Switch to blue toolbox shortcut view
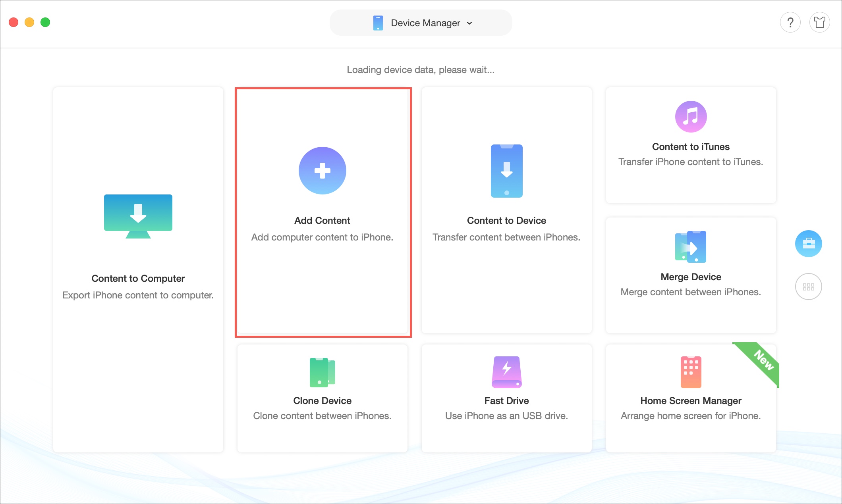 pos(808,244)
